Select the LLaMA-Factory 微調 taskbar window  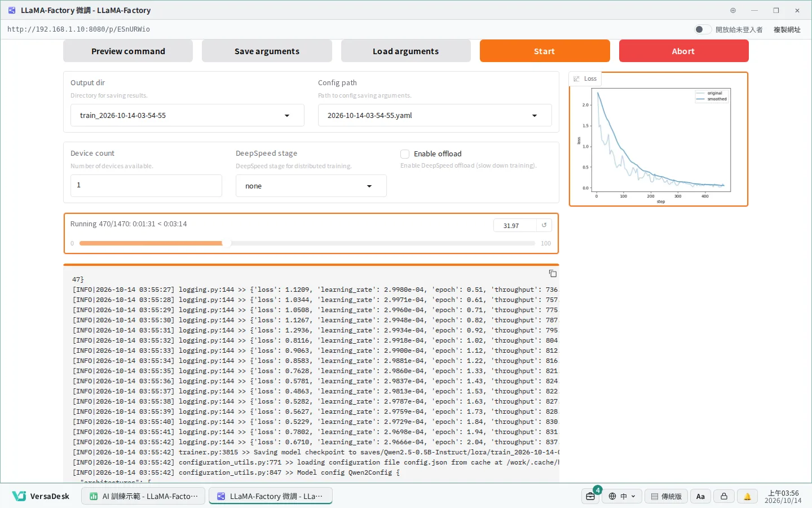[271, 496]
